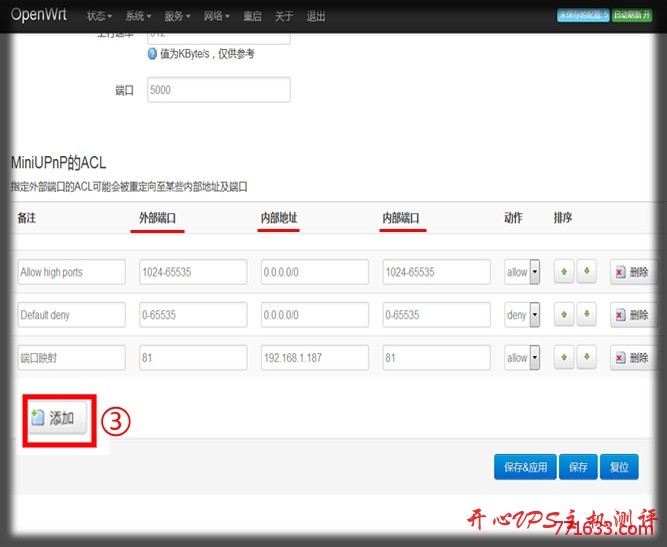Image resolution: width=667 pixels, height=547 pixels.
Task: Move the Allow high ports rule down
Action: pyautogui.click(x=587, y=272)
